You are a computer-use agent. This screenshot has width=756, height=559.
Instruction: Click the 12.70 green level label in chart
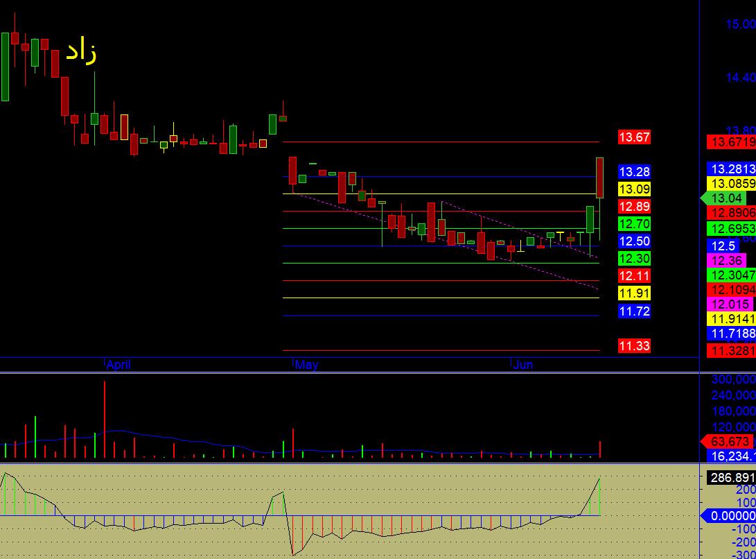(x=634, y=224)
